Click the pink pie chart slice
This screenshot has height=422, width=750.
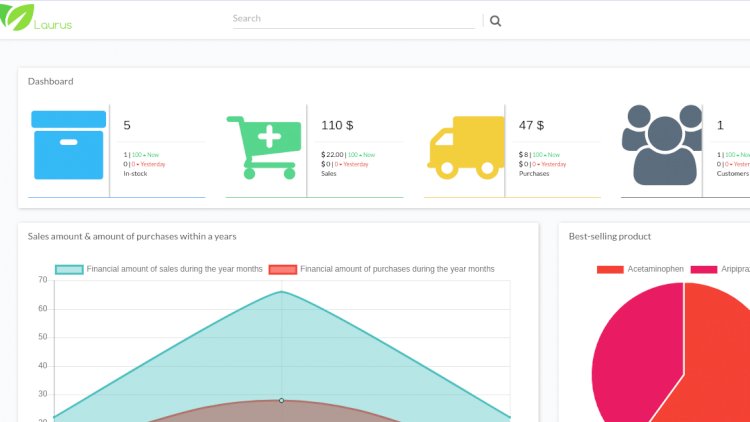[636, 354]
